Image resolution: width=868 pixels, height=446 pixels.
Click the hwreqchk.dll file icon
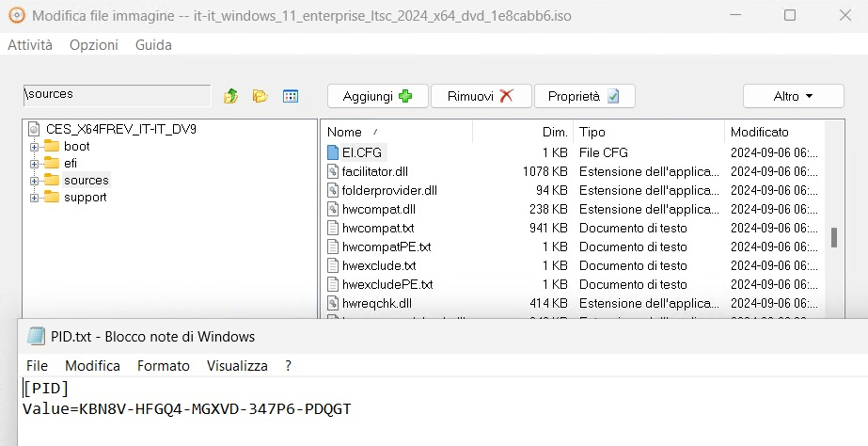[333, 304]
